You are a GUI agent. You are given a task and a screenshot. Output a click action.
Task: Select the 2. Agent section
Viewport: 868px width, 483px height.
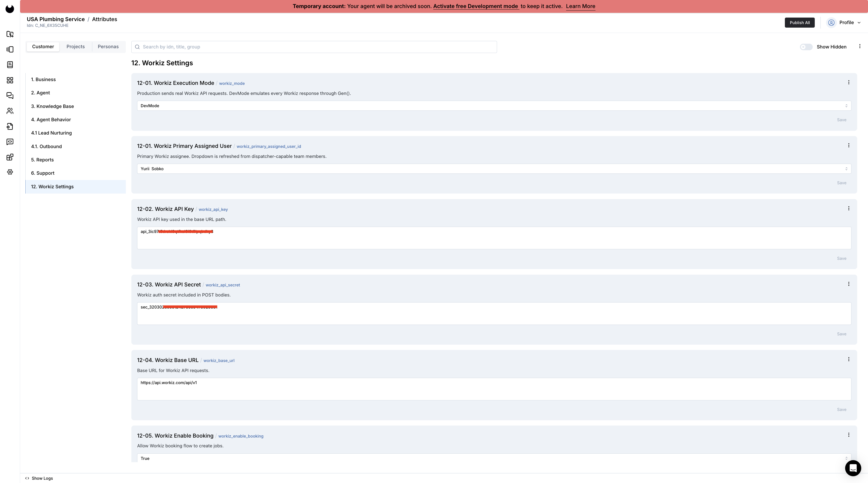point(76,93)
